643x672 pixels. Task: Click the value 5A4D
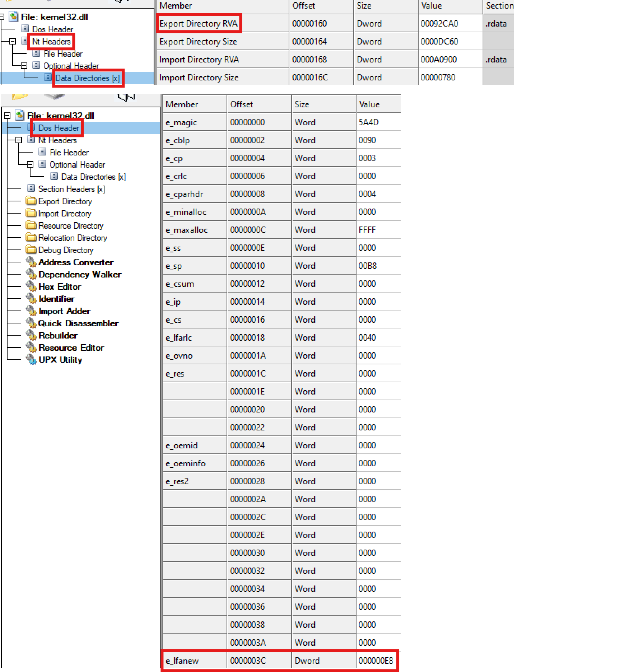pyautogui.click(x=369, y=122)
